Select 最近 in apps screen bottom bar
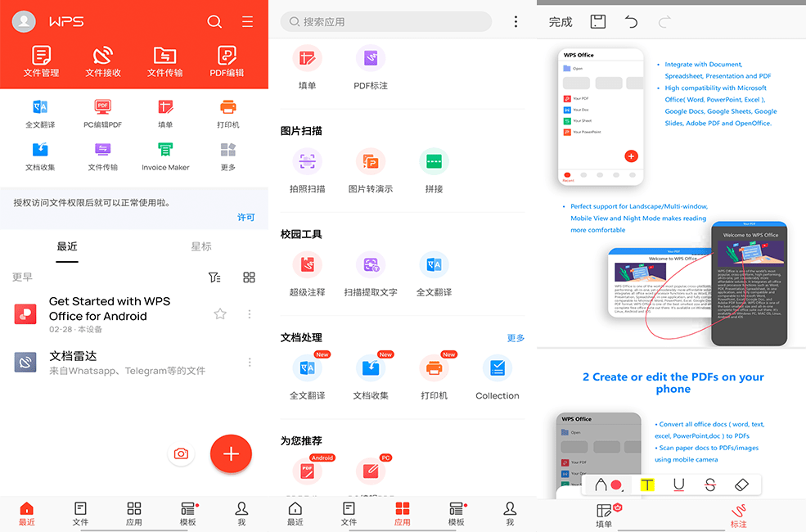806x532 pixels. 295,514
